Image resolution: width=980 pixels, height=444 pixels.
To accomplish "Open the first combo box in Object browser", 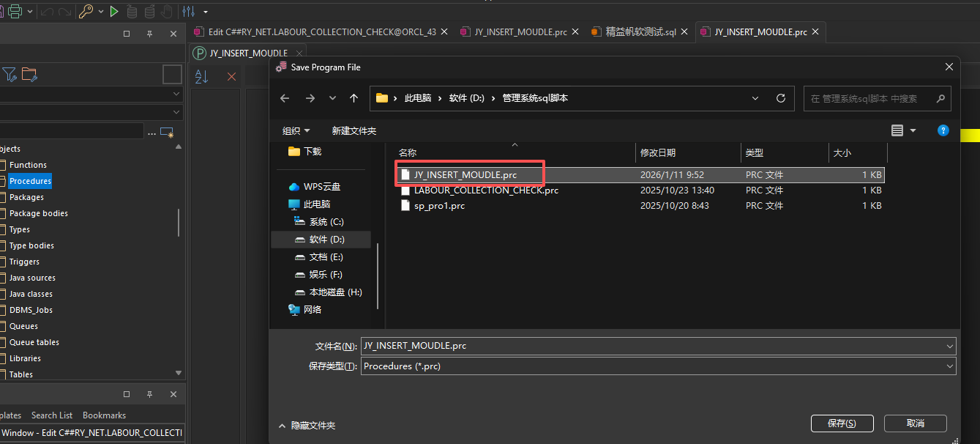I will pyautogui.click(x=91, y=94).
